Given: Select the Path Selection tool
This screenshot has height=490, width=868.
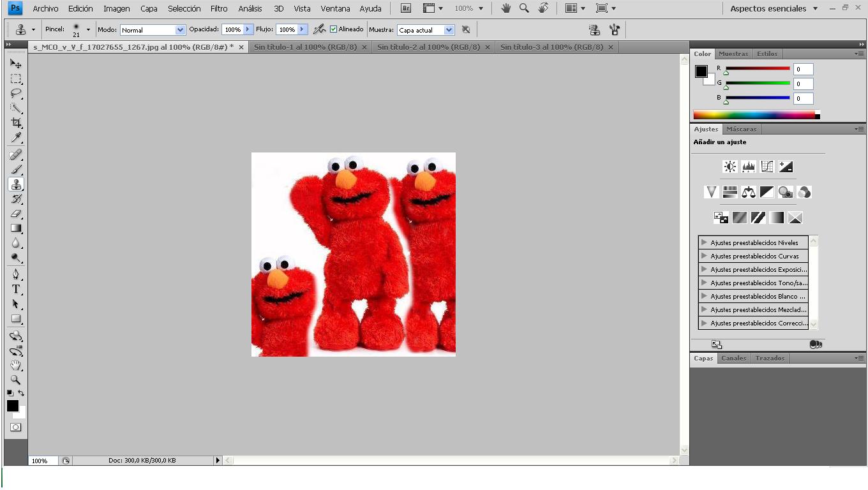Looking at the screenshot, I should [16, 304].
